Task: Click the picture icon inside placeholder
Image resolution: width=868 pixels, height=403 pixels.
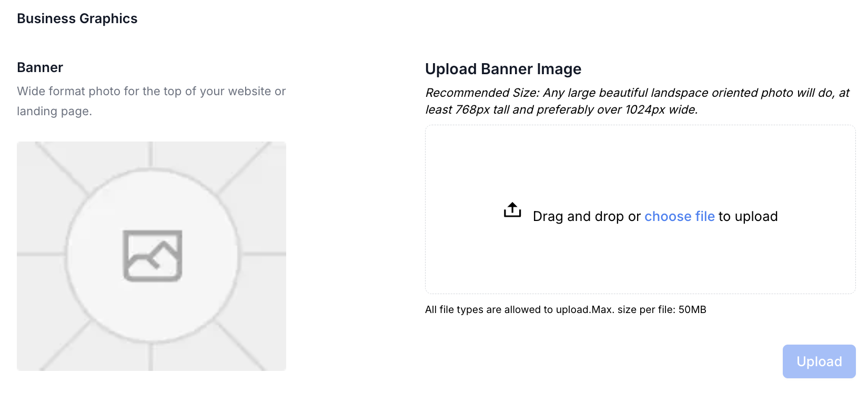Action: click(x=153, y=256)
